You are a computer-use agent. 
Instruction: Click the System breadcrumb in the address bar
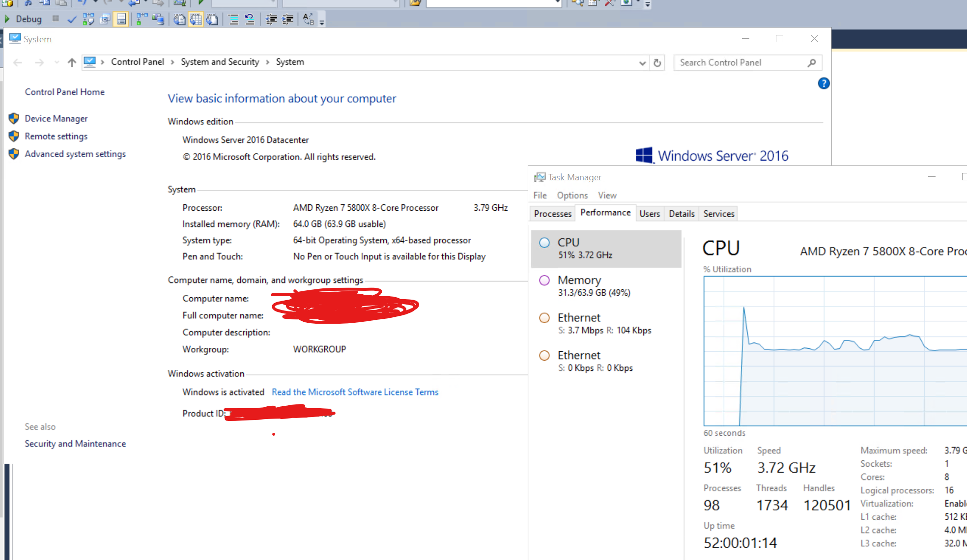290,62
